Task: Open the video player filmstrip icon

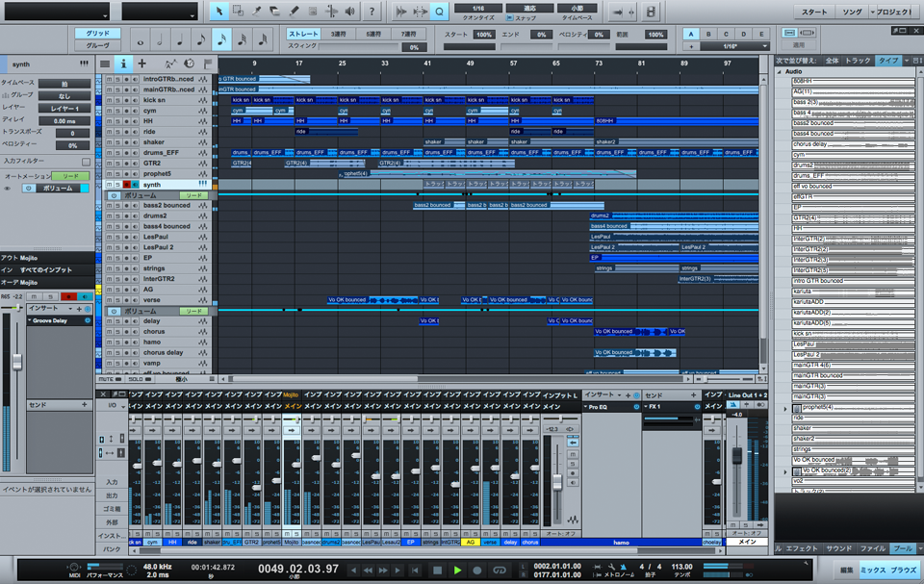Action: 651,12
